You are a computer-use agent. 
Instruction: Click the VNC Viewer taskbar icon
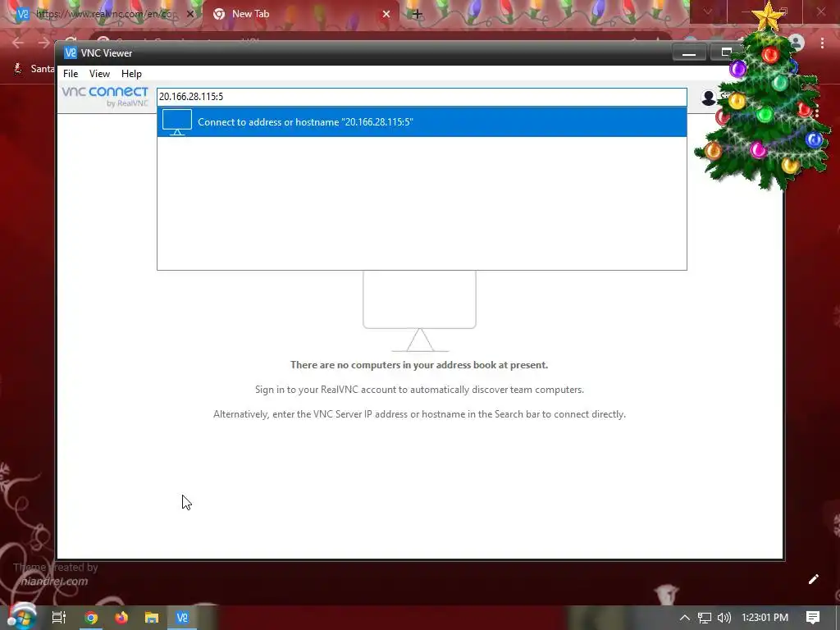tap(182, 618)
